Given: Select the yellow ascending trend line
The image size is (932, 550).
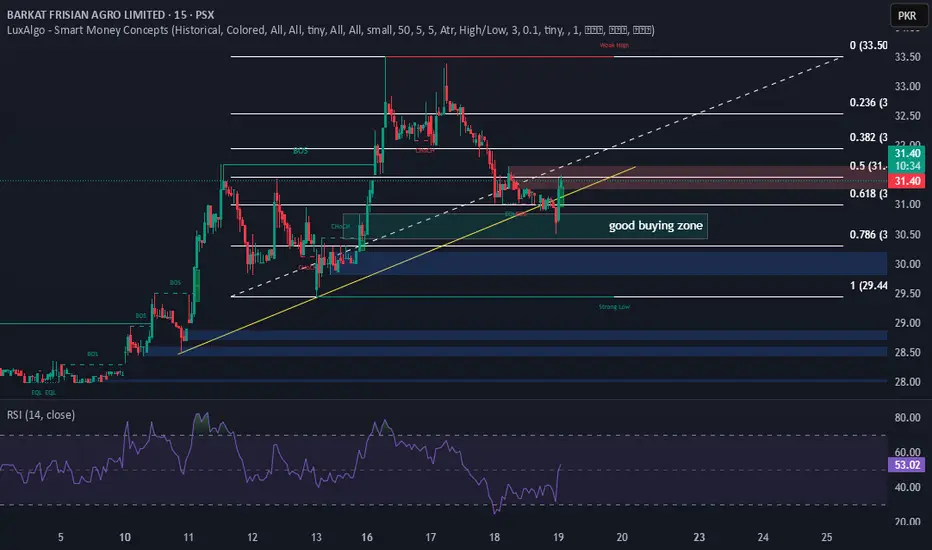Looking at the screenshot, I should click(x=407, y=260).
